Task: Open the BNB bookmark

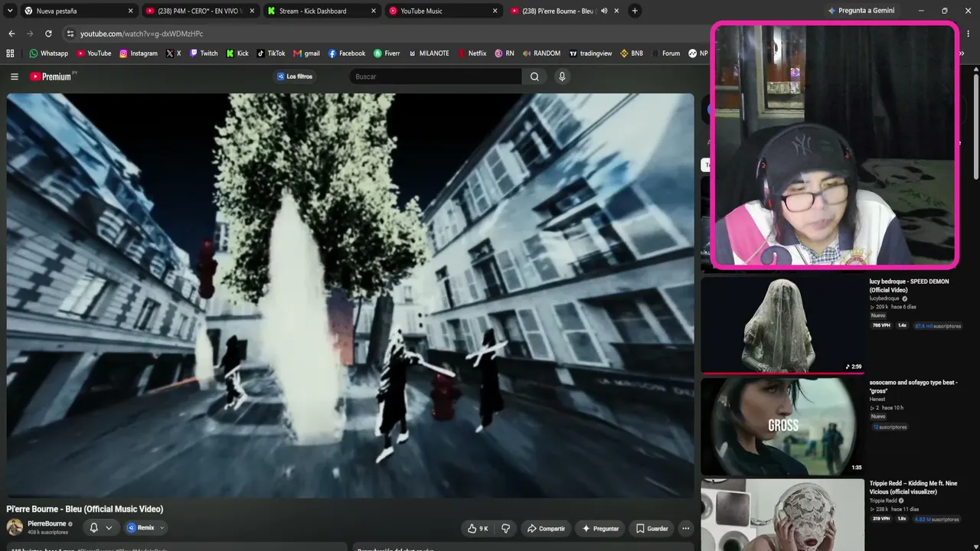Action: coord(632,54)
